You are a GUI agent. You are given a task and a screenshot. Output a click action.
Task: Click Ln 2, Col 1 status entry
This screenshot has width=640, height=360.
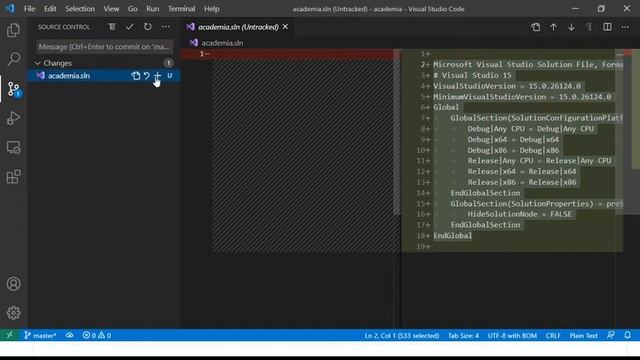tap(402, 336)
